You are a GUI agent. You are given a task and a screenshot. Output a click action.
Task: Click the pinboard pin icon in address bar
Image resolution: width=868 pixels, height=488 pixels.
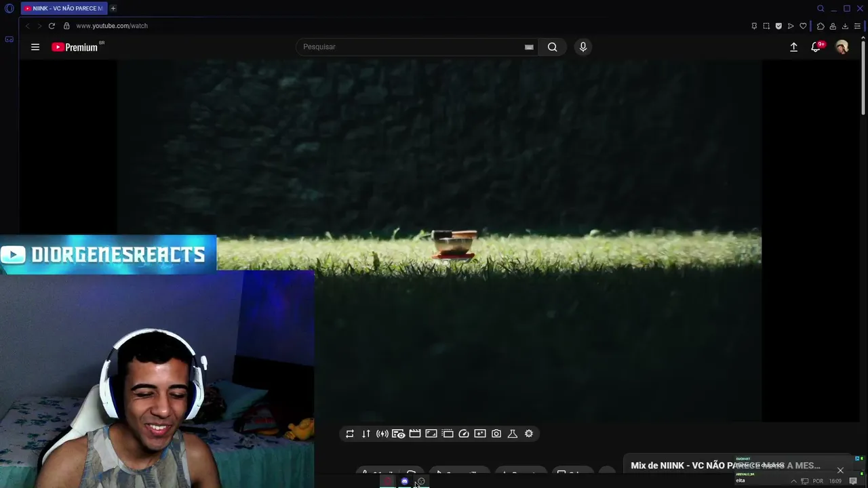(x=754, y=26)
